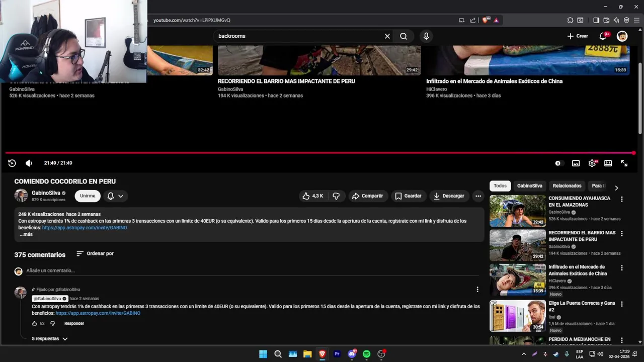The height and width of the screenshot is (362, 644).
Task: Open options for Elige La Puerta Correcta video
Action: click(x=622, y=304)
